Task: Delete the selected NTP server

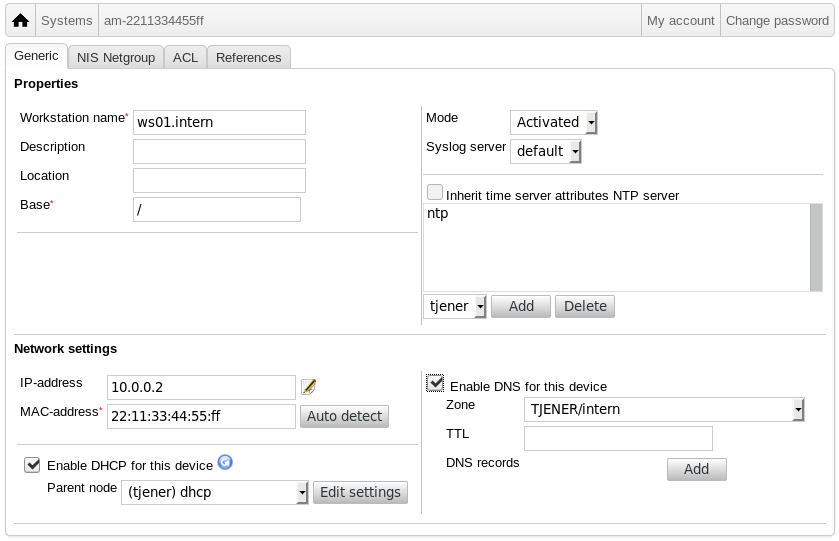Action: (x=585, y=307)
